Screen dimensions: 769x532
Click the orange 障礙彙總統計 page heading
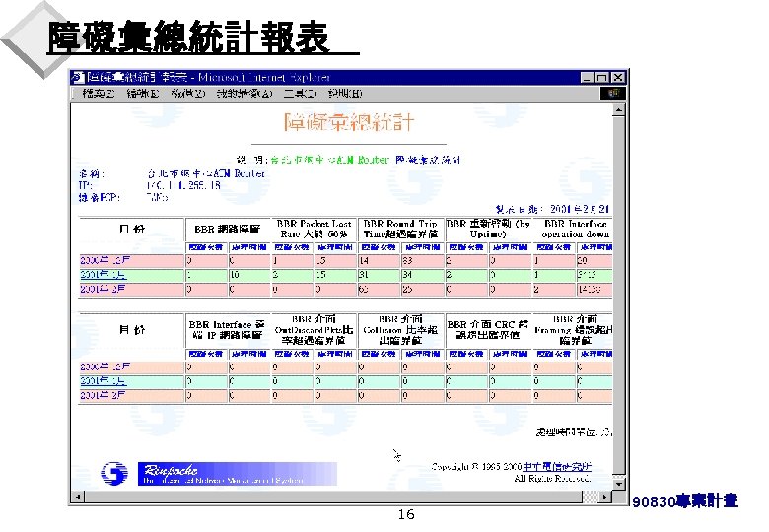(349, 122)
